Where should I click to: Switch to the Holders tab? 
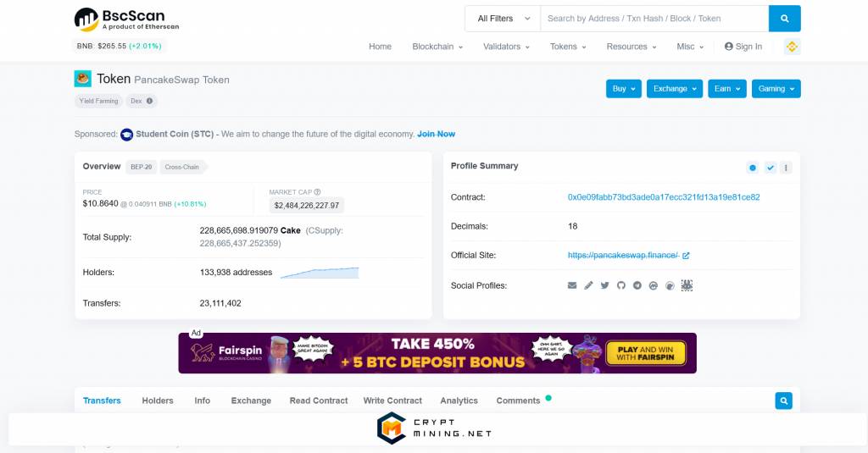[158, 401]
